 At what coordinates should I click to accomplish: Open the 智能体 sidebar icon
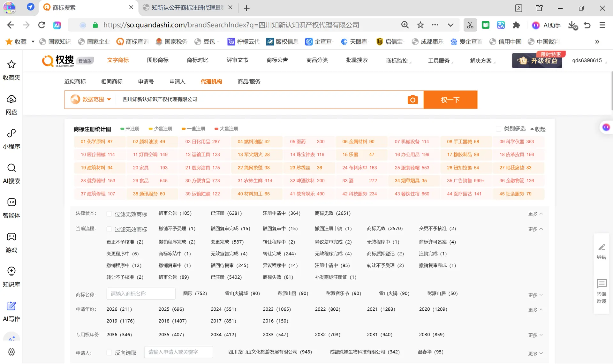[11, 209]
